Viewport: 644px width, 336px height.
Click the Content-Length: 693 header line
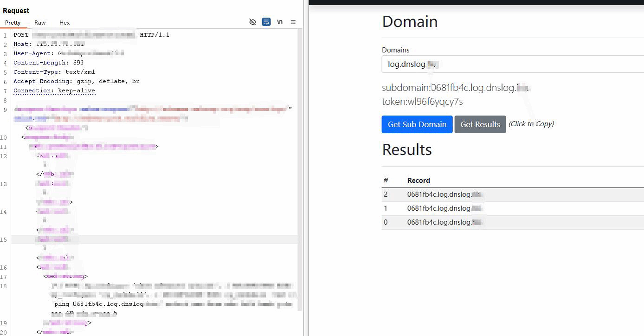(x=49, y=63)
